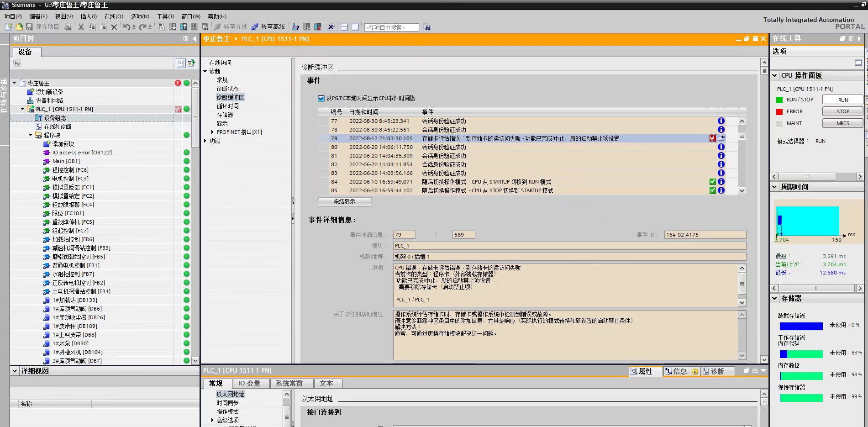Click the open project toolbar icon
The height and width of the screenshot is (427, 868).
pyautogui.click(x=19, y=27)
